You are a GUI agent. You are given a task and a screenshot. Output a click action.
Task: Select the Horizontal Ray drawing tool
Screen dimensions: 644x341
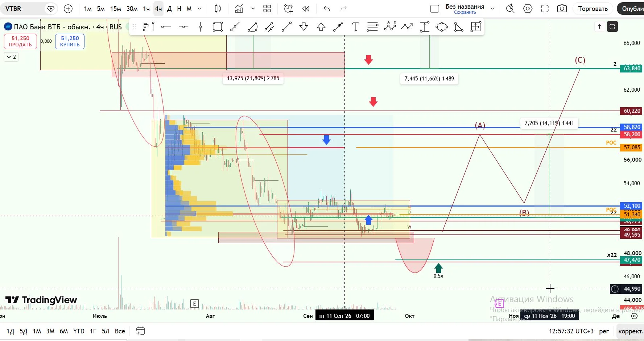coord(166,26)
